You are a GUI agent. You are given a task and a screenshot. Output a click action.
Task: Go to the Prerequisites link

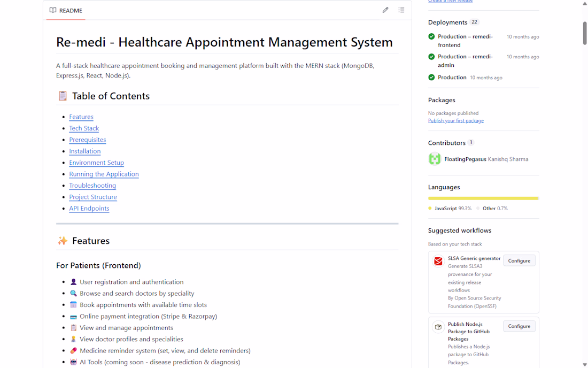point(87,140)
